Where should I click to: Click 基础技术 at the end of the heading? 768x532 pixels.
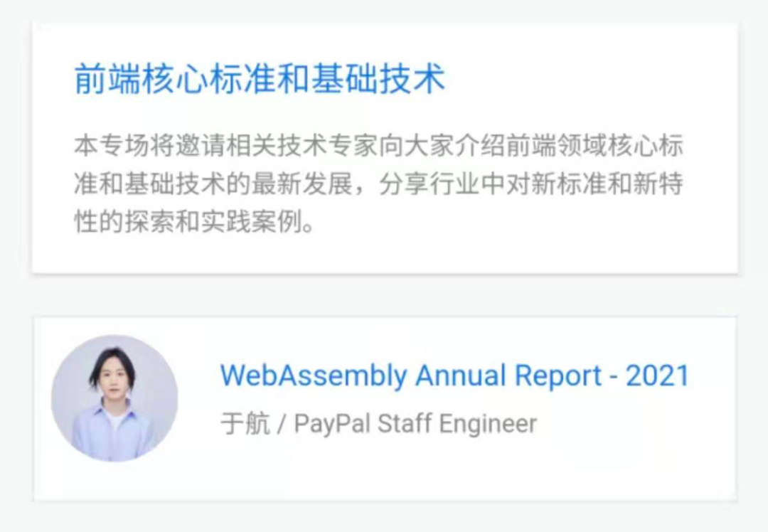point(378,79)
